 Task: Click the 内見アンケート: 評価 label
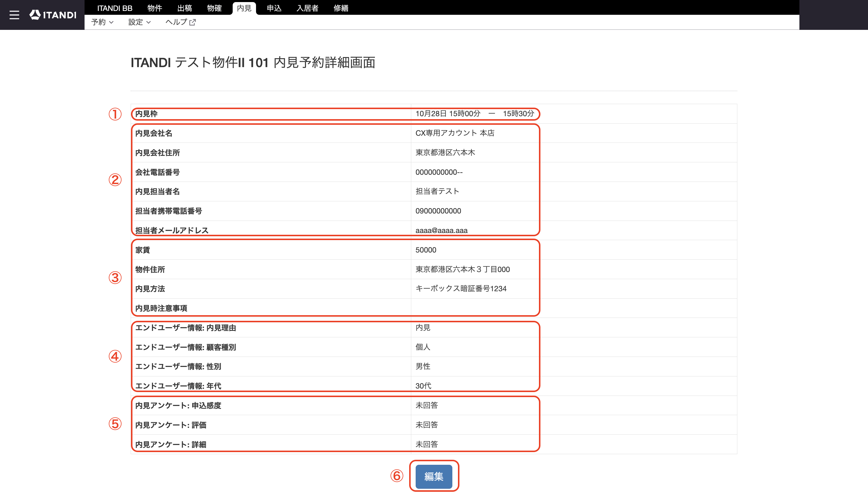[x=171, y=425]
